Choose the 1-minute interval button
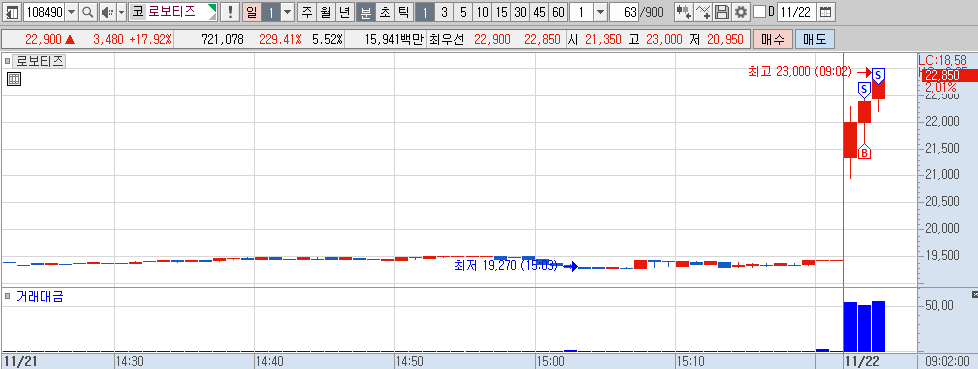This screenshot has height=369, width=978. point(425,12)
